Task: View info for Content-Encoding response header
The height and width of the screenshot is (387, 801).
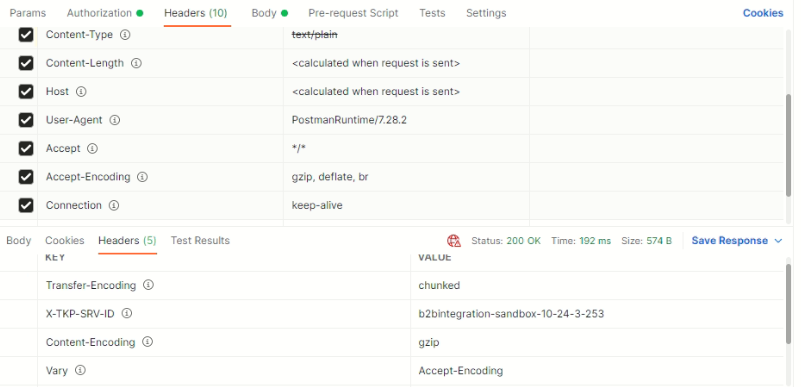Action: click(147, 342)
